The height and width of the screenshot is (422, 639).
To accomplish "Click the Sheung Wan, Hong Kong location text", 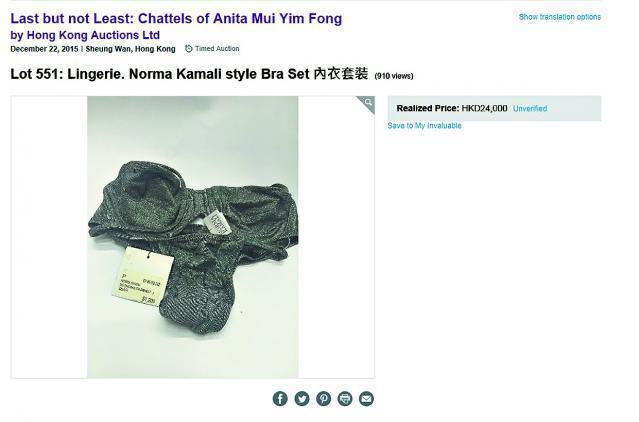I will point(130,49).
